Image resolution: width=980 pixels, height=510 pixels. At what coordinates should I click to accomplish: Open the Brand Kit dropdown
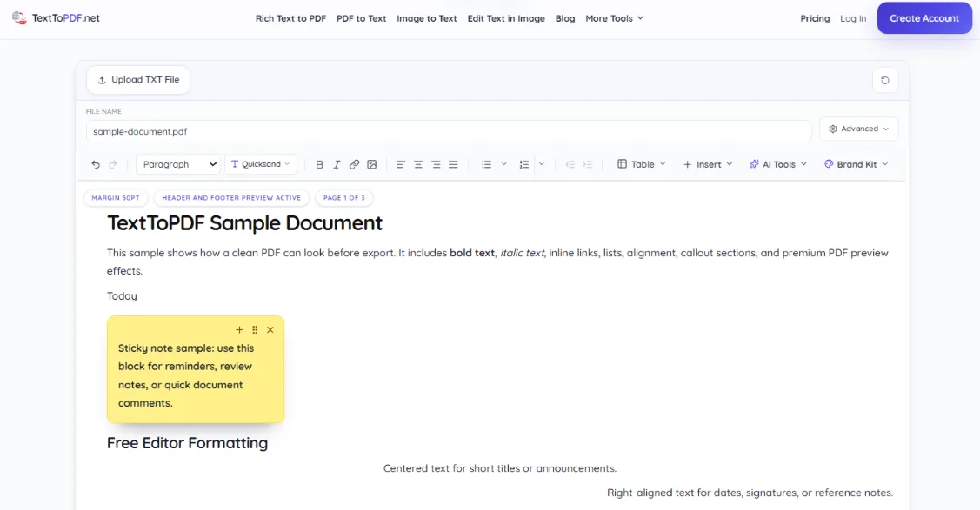coord(857,164)
